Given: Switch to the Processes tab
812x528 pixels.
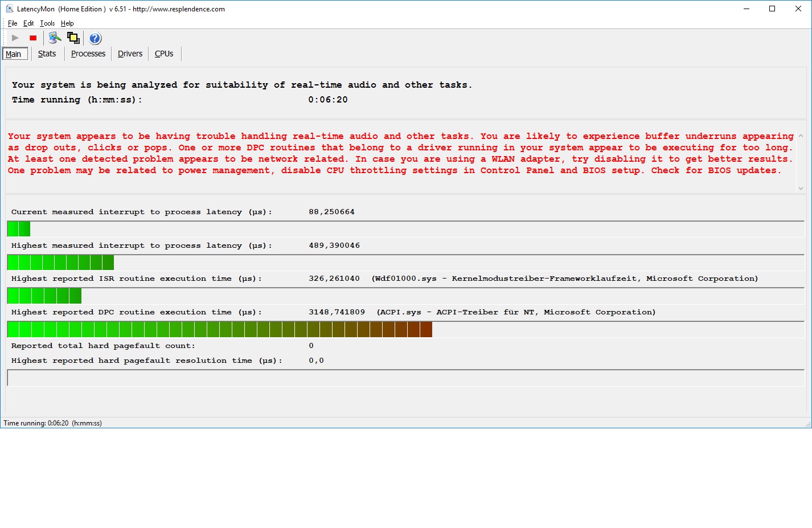Looking at the screenshot, I should [88, 54].
